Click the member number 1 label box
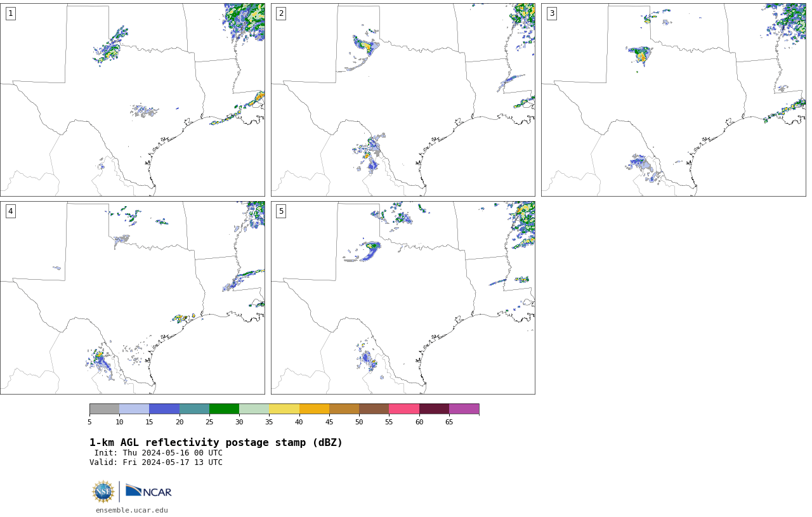This screenshot has width=812, height=517. click(10, 13)
